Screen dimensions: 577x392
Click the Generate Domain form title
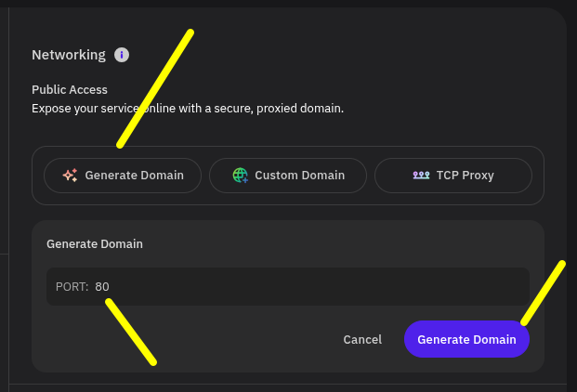95,243
